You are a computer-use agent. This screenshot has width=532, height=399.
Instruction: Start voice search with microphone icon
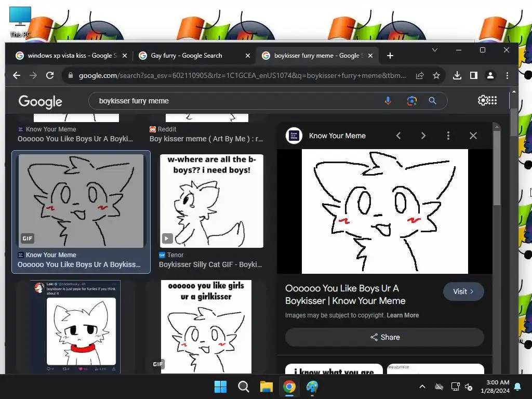pyautogui.click(x=388, y=101)
